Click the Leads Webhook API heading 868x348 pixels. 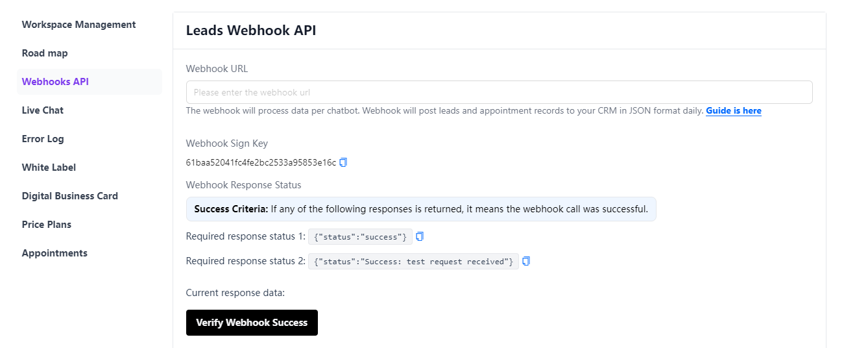pyautogui.click(x=251, y=30)
